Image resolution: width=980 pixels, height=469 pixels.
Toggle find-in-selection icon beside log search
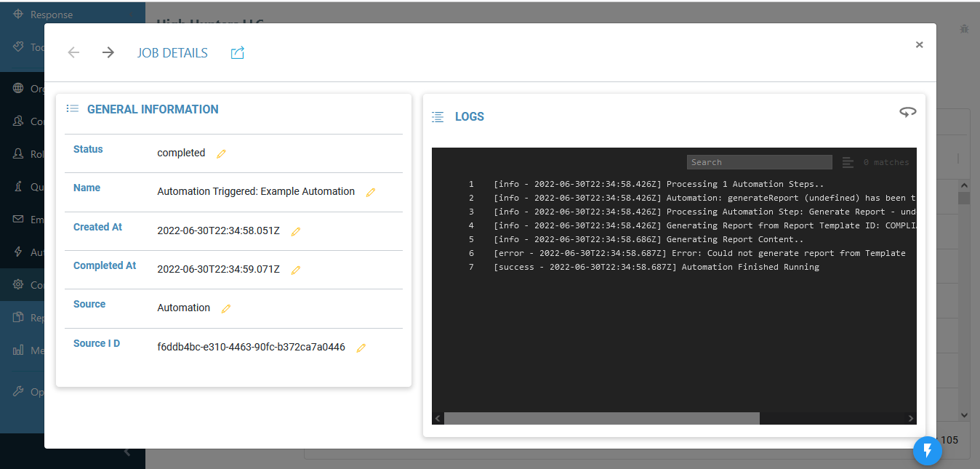coord(848,162)
